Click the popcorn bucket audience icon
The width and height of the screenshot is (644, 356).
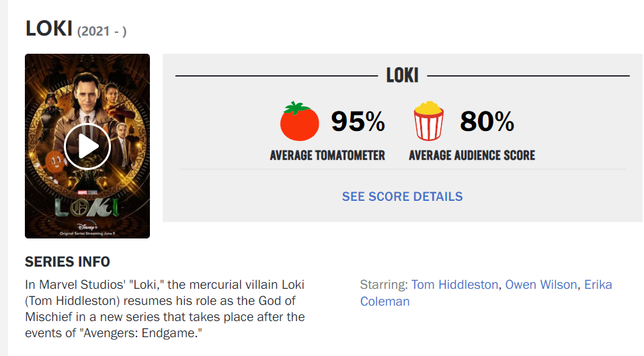(428, 121)
